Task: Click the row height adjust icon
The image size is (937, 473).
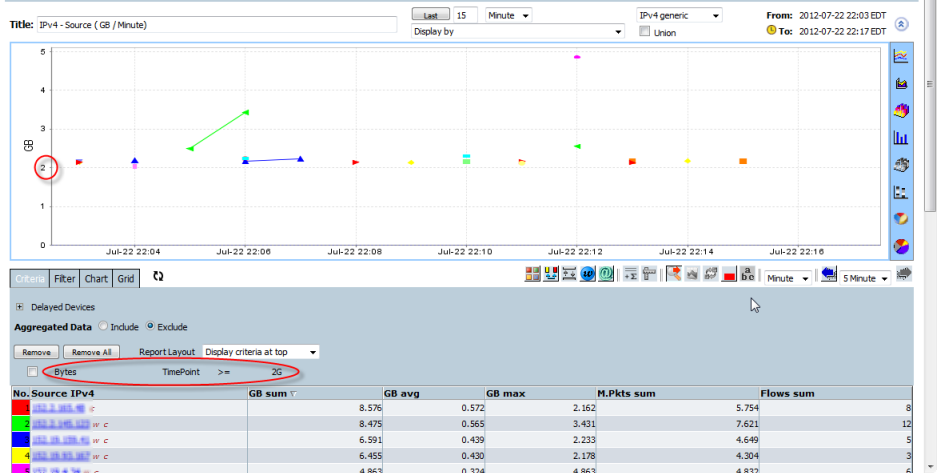Action: (569, 274)
